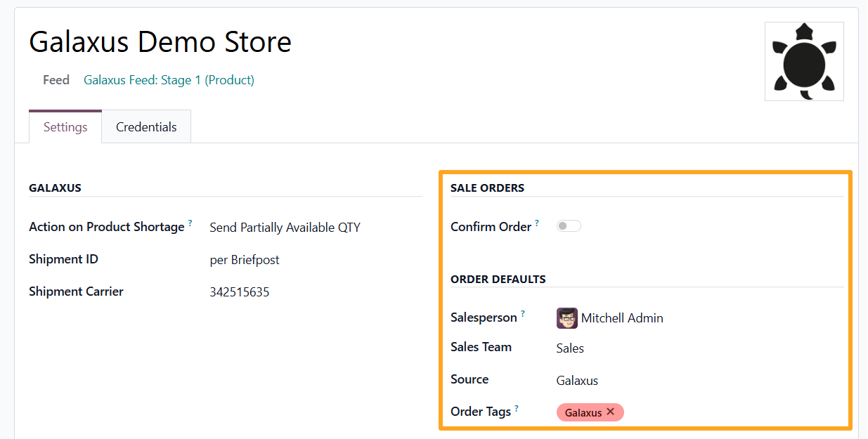Image resolution: width=868 pixels, height=439 pixels.
Task: Click the ORDER DEFAULTS section heading
Action: [x=498, y=280]
